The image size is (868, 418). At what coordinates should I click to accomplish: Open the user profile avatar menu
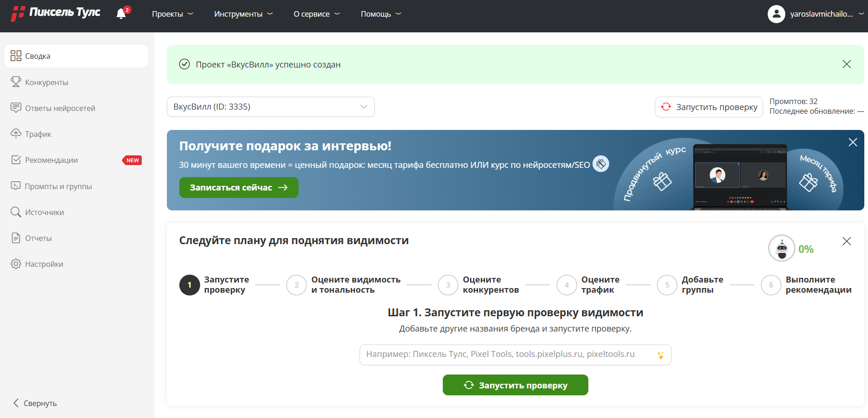point(776,14)
